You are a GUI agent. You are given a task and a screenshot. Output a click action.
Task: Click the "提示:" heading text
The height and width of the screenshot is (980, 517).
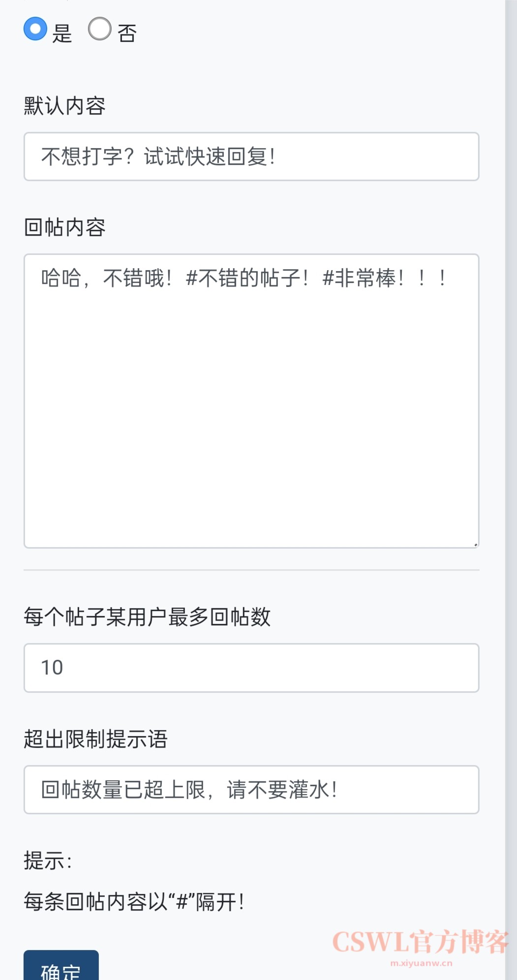point(48,861)
